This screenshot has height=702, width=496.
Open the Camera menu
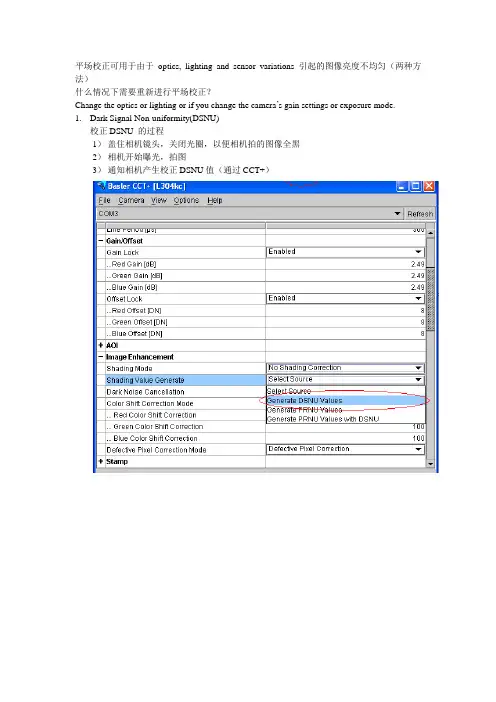click(x=131, y=200)
